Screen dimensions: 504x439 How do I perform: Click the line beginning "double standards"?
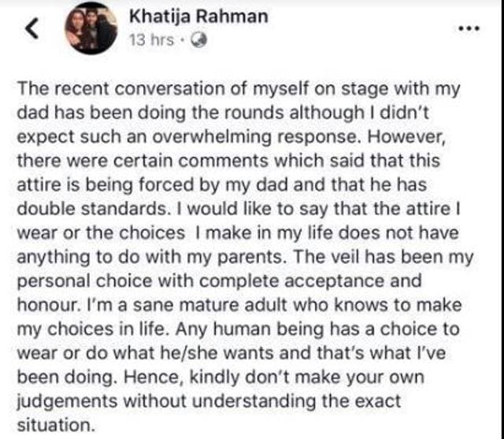tap(239, 209)
